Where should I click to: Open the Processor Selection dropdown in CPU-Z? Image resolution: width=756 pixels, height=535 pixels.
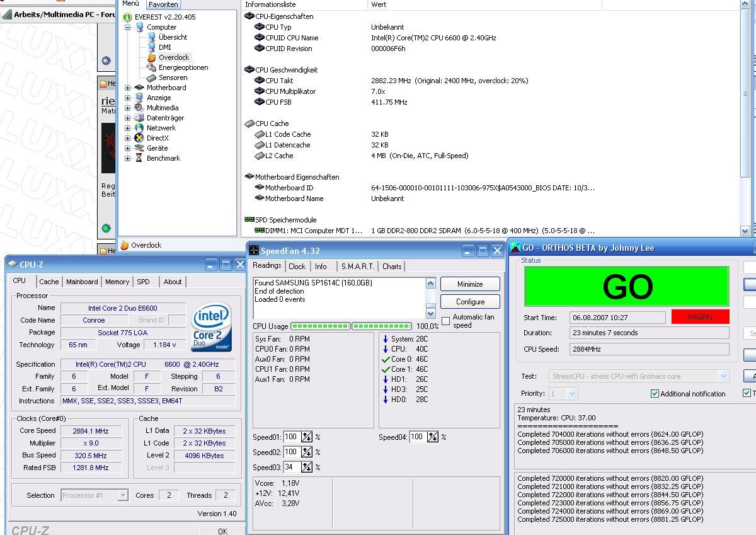pyautogui.click(x=123, y=495)
